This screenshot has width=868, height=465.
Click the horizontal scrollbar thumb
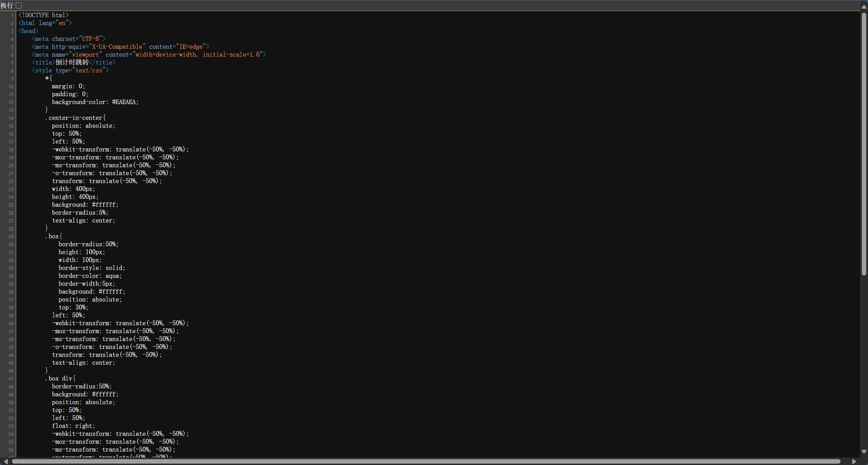[x=426, y=462]
